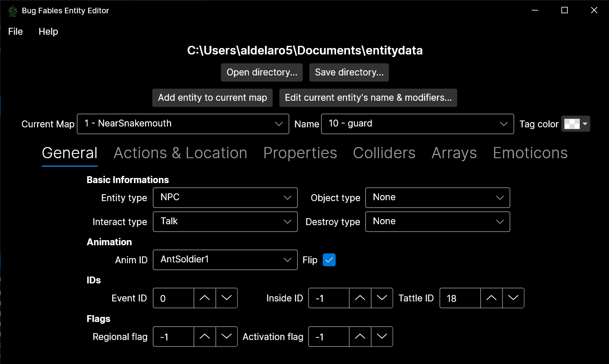Select the General tab
This screenshot has height=364, width=609.
click(70, 153)
